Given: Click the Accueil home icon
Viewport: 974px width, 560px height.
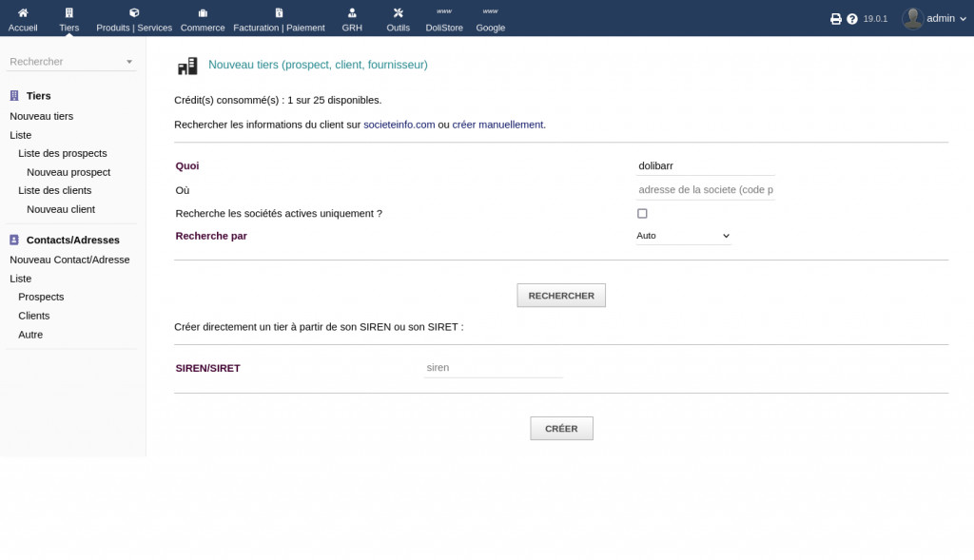Looking at the screenshot, I should [23, 13].
